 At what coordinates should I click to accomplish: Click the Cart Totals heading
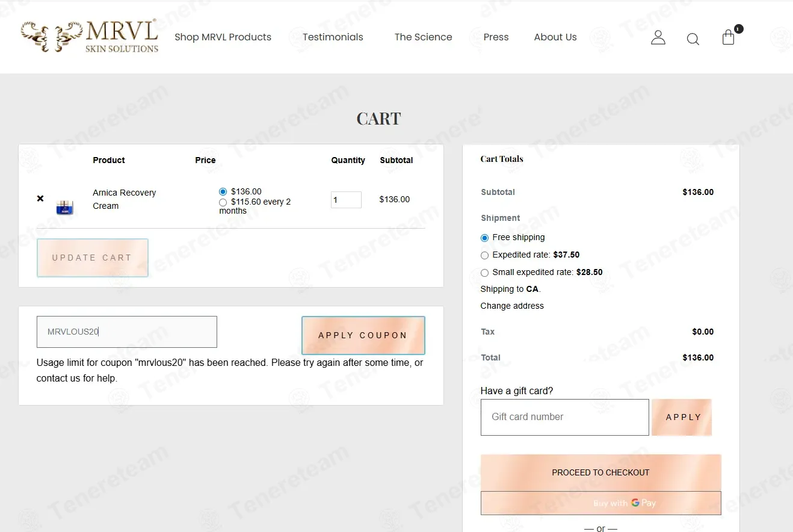[x=502, y=159]
